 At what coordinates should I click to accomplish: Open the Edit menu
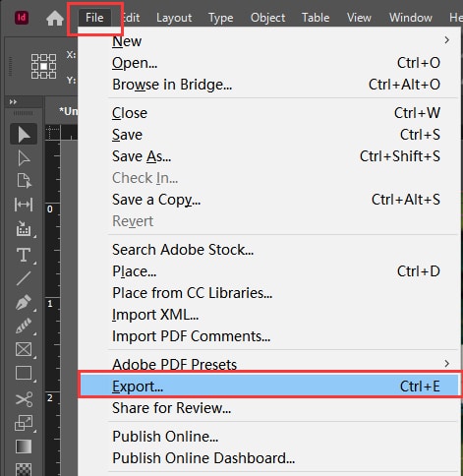[x=131, y=18]
